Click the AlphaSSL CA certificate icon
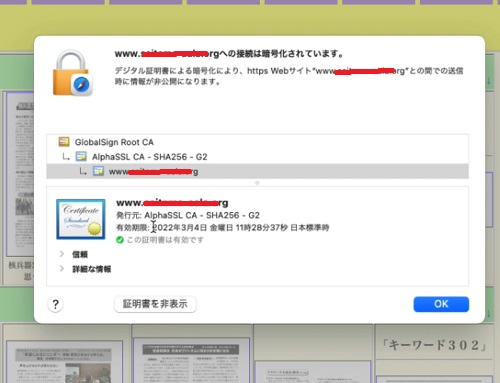 click(81, 156)
